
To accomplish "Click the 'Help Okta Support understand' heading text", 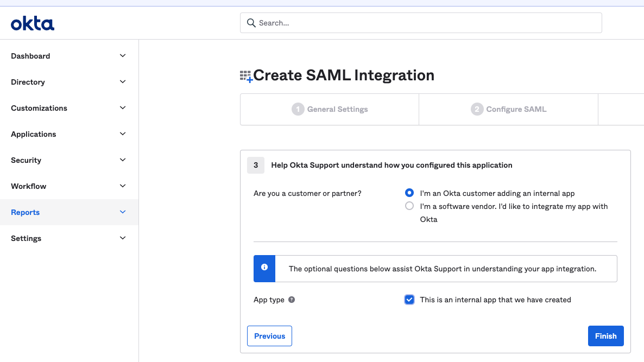I will 392,165.
